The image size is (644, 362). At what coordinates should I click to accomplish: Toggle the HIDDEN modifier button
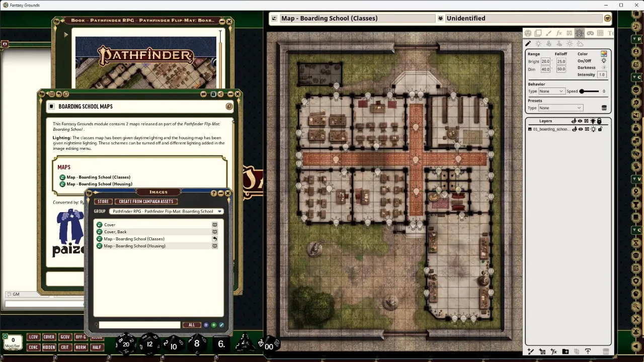click(x=49, y=347)
